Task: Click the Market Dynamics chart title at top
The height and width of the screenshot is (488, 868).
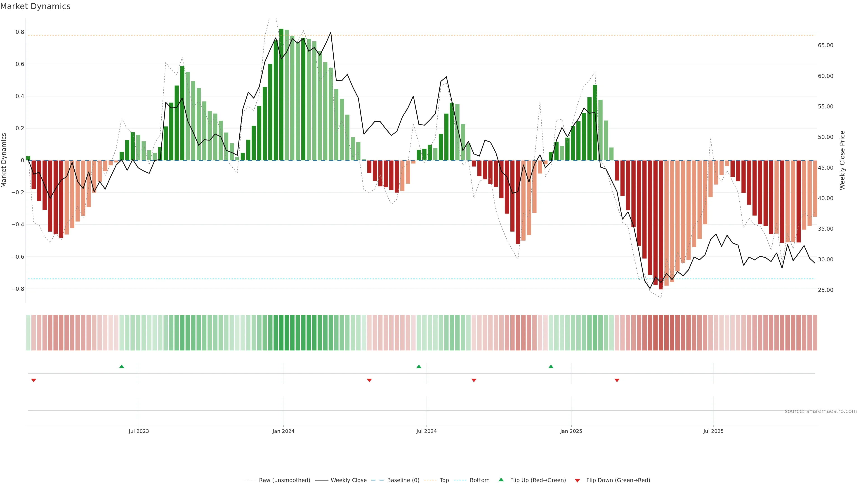Action: point(35,6)
